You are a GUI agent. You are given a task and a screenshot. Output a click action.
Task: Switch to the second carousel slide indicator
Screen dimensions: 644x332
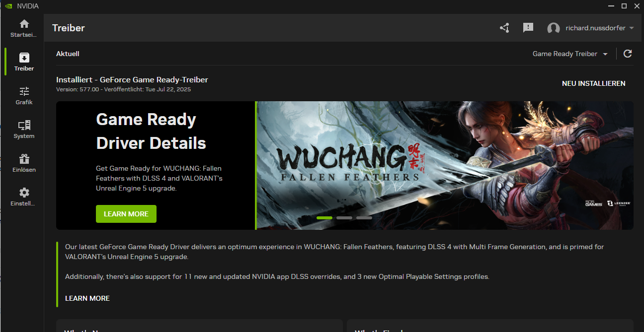coord(344,218)
